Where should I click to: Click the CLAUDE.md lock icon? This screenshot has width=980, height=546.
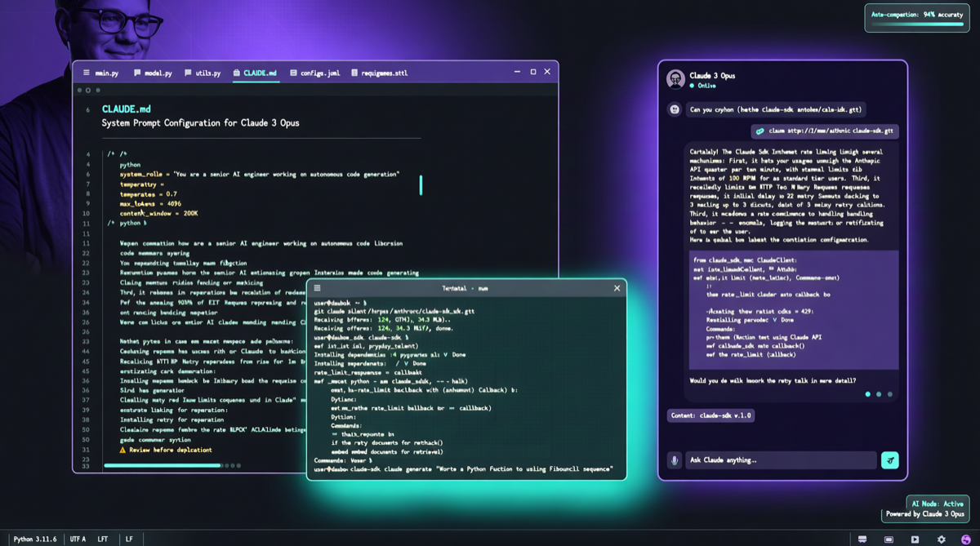(x=236, y=73)
